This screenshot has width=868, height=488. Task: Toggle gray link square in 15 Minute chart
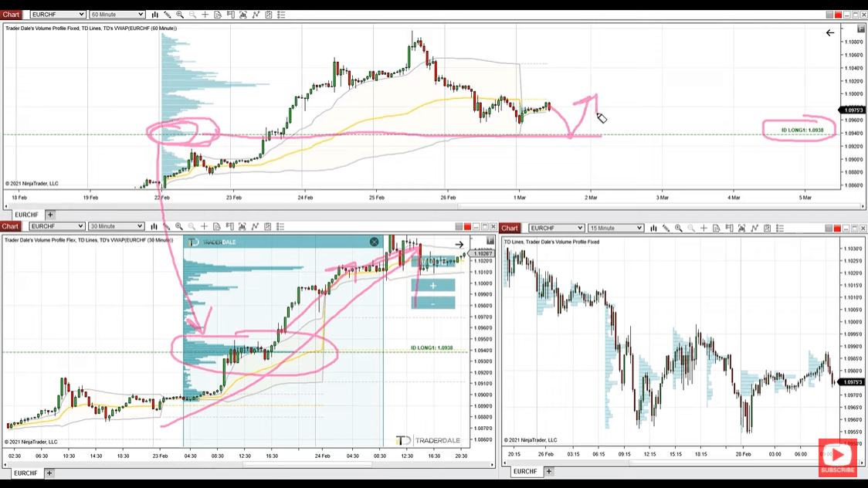tap(829, 229)
